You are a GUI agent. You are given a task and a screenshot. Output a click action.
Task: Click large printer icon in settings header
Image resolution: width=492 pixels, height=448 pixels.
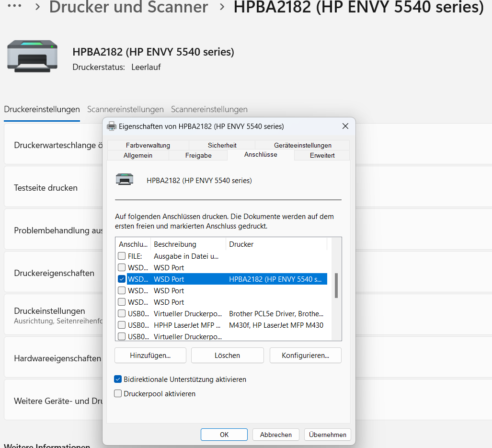tap(32, 56)
